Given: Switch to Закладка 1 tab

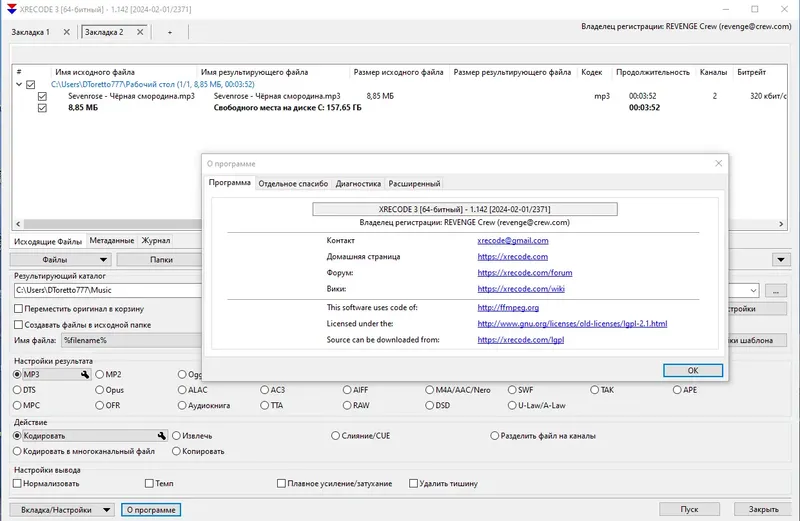Looking at the screenshot, I should [31, 32].
